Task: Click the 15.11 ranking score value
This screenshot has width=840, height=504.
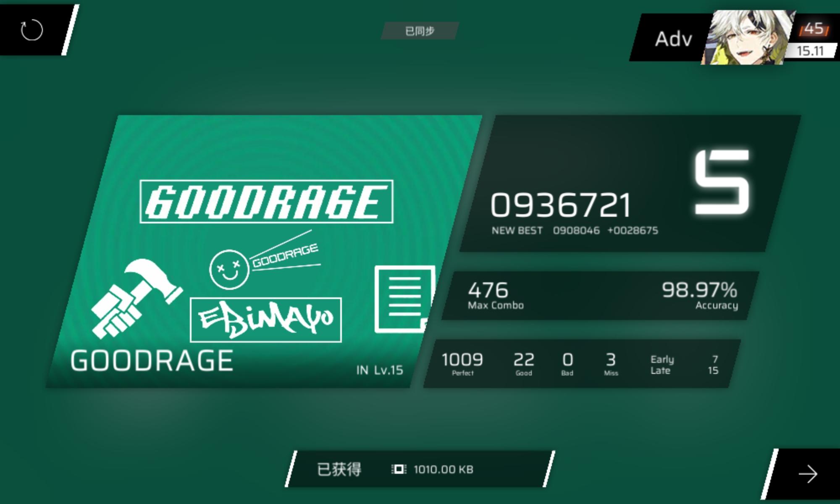Action: pyautogui.click(x=810, y=51)
